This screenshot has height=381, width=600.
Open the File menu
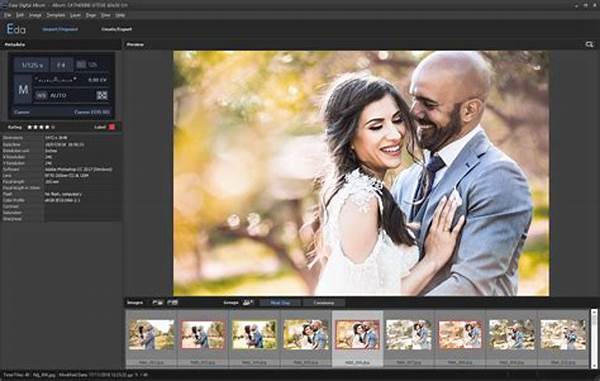7,15
